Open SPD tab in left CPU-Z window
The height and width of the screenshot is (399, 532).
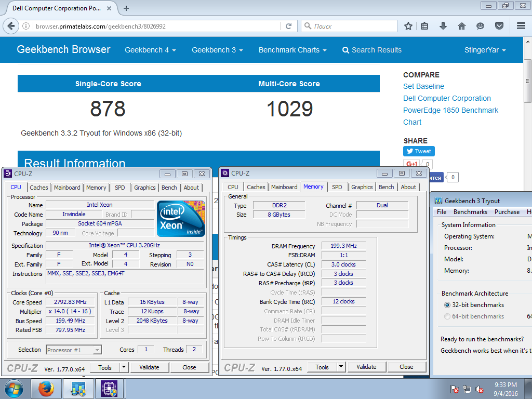pyautogui.click(x=120, y=187)
